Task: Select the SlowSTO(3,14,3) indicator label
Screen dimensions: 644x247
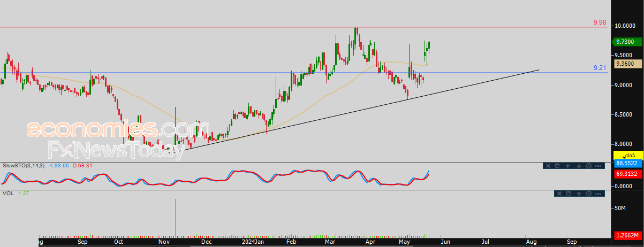Action: click(24, 166)
